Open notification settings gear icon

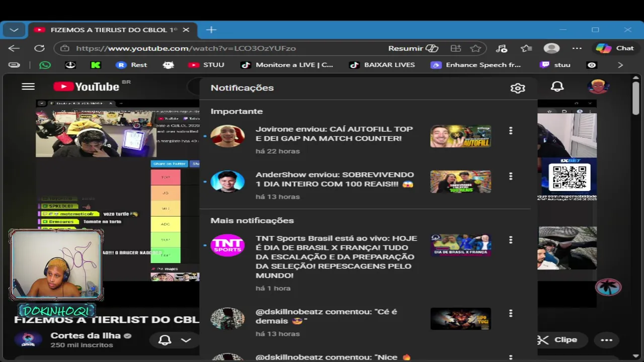point(518,88)
